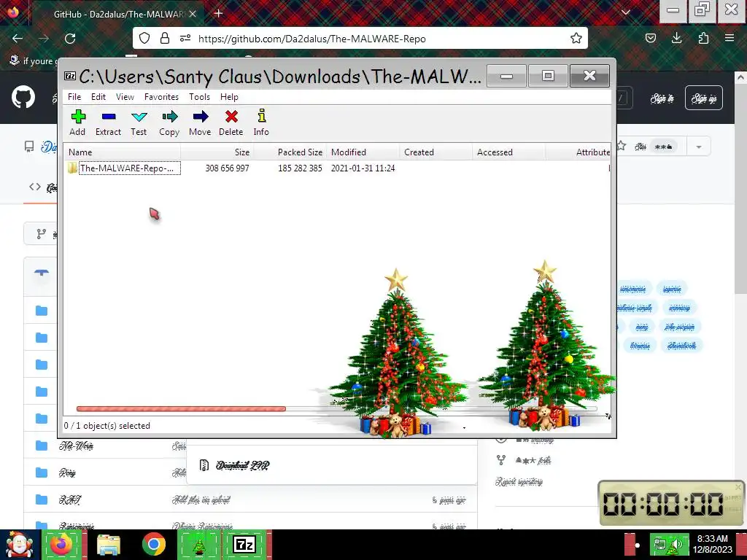Click the 7z icon in window title bar

(70, 76)
